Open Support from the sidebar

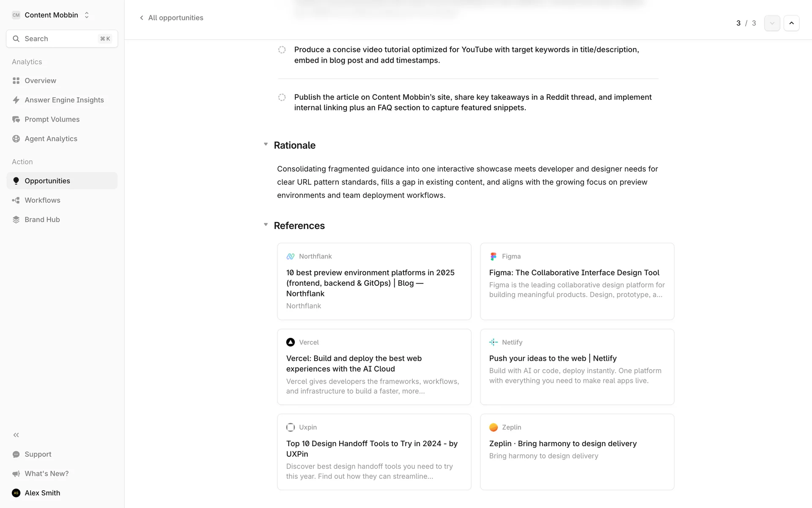point(38,454)
